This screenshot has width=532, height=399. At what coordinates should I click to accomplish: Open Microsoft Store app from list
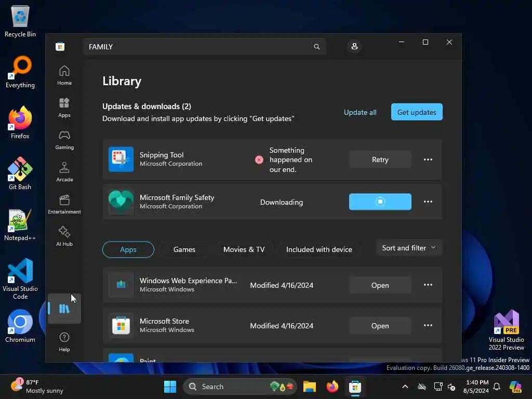coord(380,325)
